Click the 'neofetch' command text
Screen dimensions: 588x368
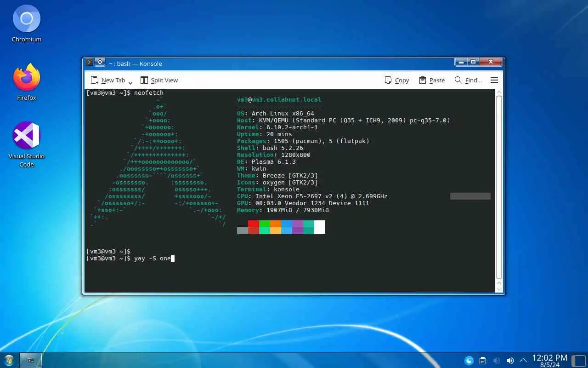click(149, 92)
